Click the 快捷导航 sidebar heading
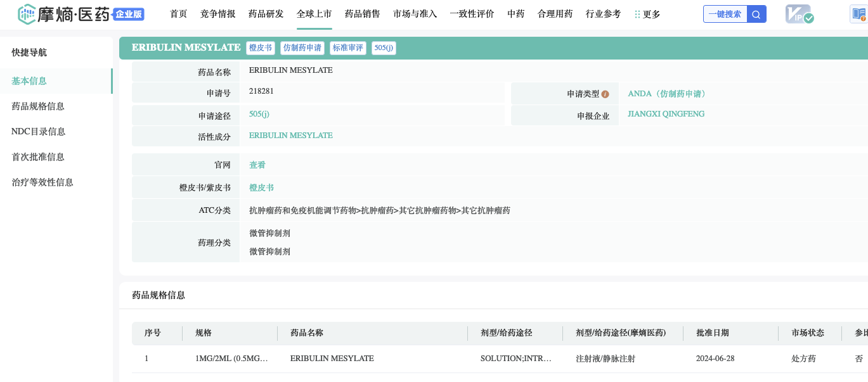Viewport: 868px width, 382px height. pos(29,53)
